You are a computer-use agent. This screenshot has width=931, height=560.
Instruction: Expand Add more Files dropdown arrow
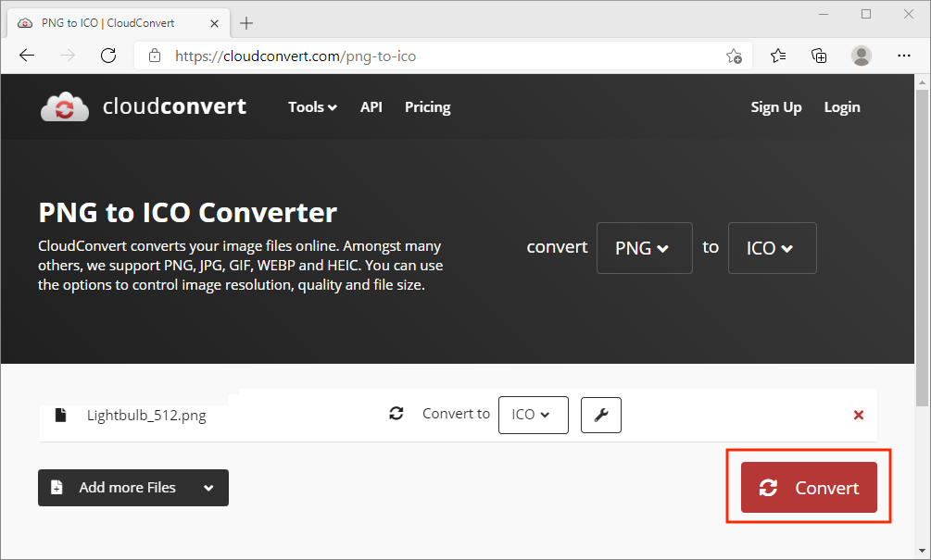pos(208,488)
